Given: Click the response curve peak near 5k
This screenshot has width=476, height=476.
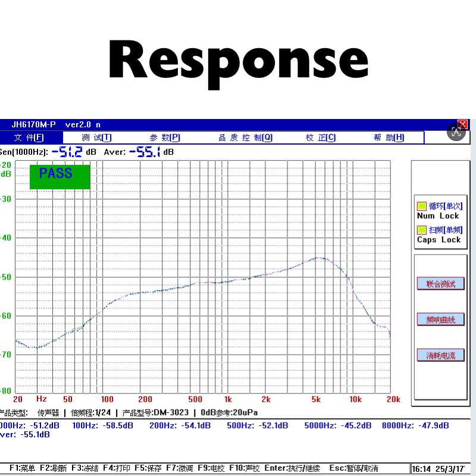Looking at the screenshot, I should click(319, 258).
